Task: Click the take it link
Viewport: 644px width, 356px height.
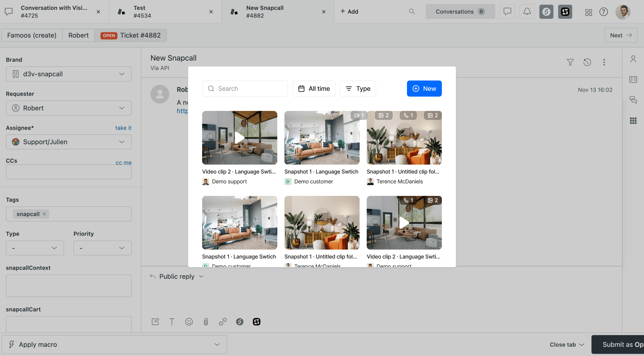Action: coord(123,128)
